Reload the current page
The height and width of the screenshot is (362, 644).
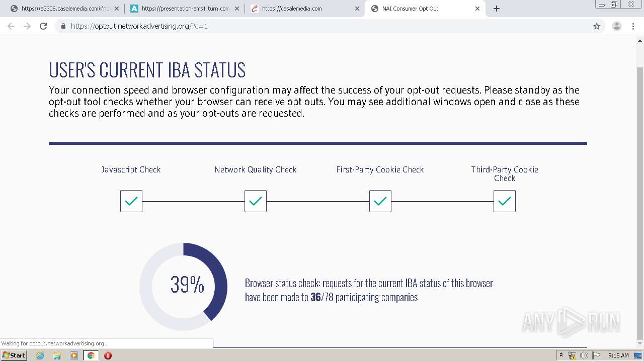pos(43,26)
